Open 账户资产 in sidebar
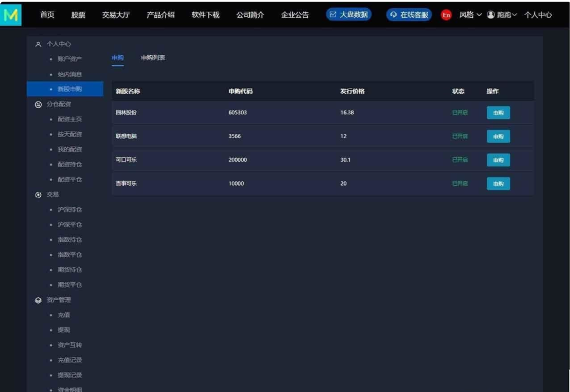 pyautogui.click(x=70, y=59)
